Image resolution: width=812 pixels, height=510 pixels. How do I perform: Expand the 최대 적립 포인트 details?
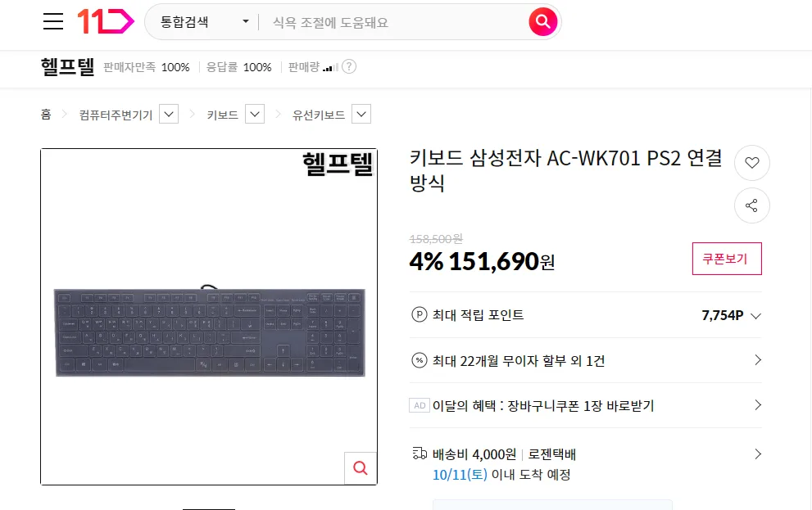tap(586, 315)
